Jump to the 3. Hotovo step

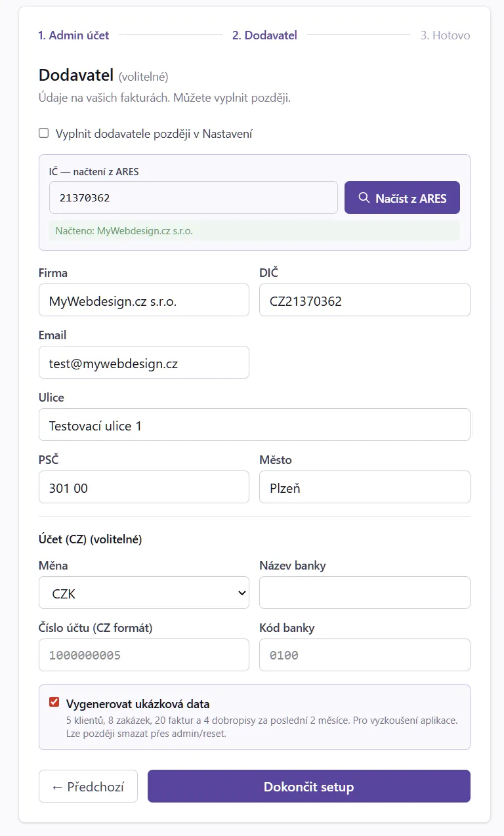[445, 35]
